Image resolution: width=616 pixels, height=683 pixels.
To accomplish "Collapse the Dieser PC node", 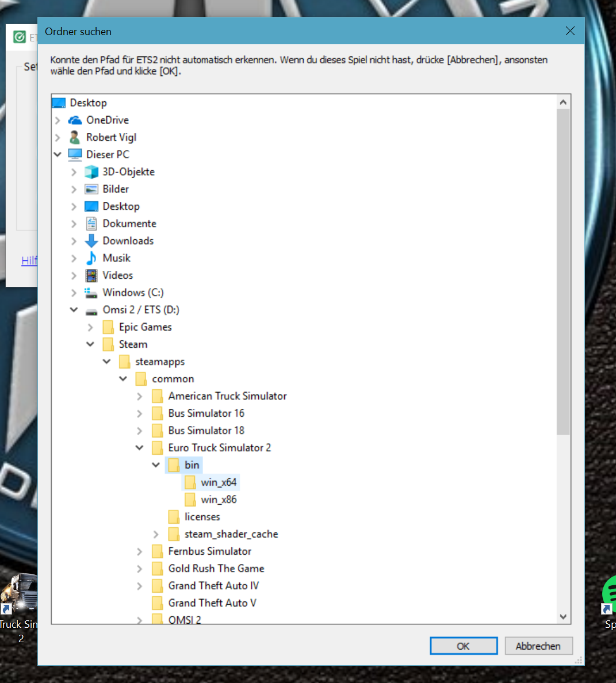I will (58, 154).
